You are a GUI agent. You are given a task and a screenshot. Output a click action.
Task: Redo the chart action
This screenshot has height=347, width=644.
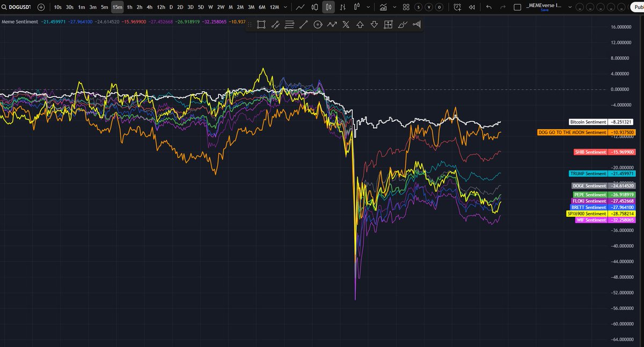[x=502, y=8]
